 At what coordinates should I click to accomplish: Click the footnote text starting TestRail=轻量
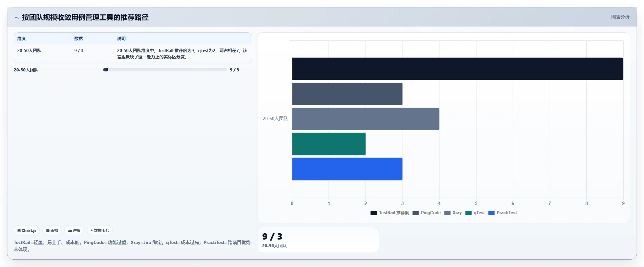132,246
